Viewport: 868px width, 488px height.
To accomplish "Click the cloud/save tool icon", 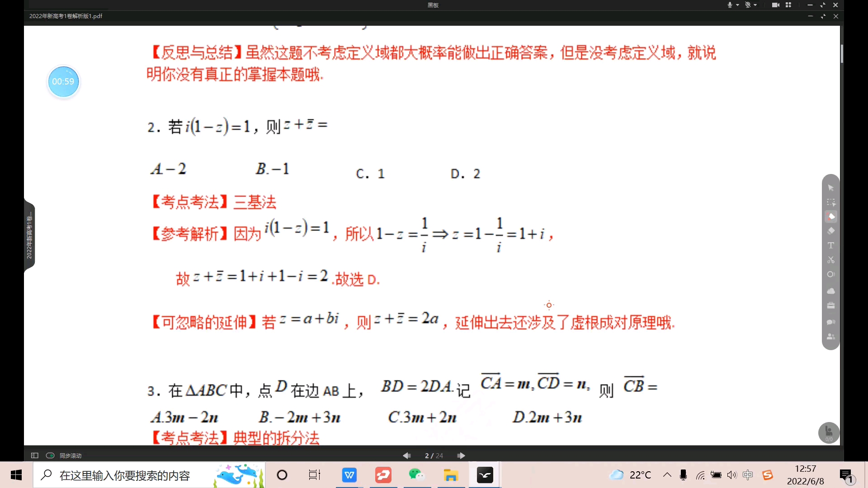I will pos(830,291).
